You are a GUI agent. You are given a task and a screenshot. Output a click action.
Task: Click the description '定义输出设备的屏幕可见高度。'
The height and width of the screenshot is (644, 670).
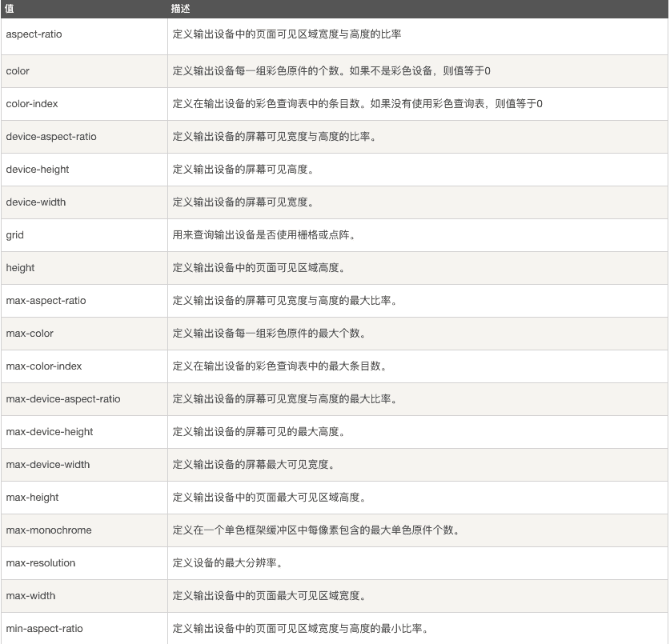tap(243, 170)
